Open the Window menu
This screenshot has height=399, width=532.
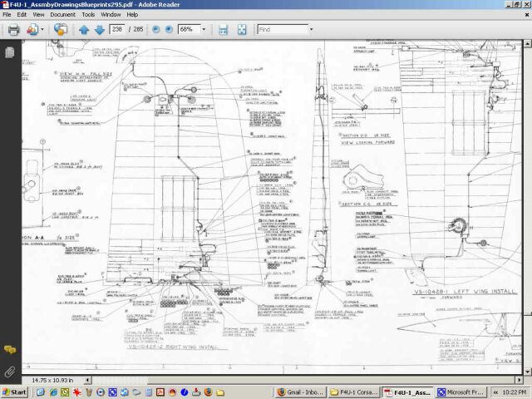(x=111, y=15)
